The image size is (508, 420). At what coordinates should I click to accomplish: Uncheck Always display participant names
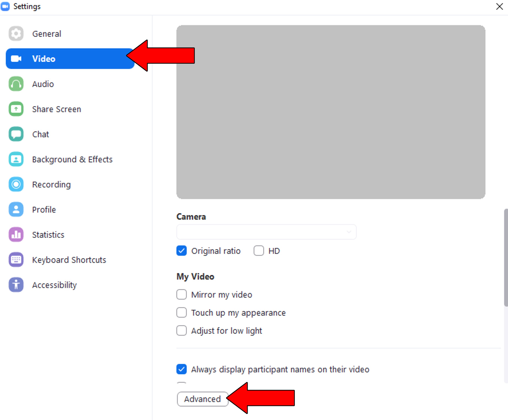point(181,369)
